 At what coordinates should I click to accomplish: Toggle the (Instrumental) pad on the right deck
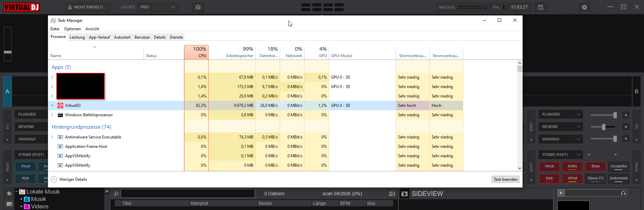[x=619, y=179]
